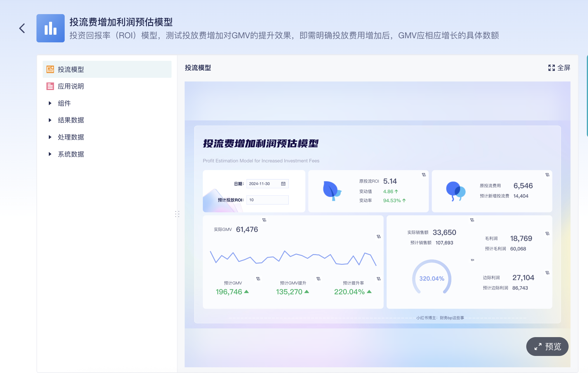Expand the 组件 section
The image size is (588, 373).
pos(50,103)
